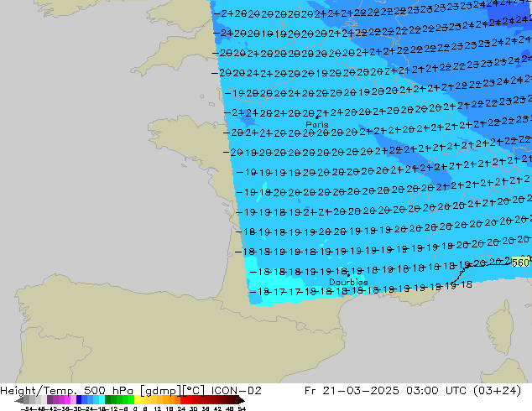This screenshot has width=532, height=411.
Task: Click the [°C] unit label
Action: click(193, 391)
